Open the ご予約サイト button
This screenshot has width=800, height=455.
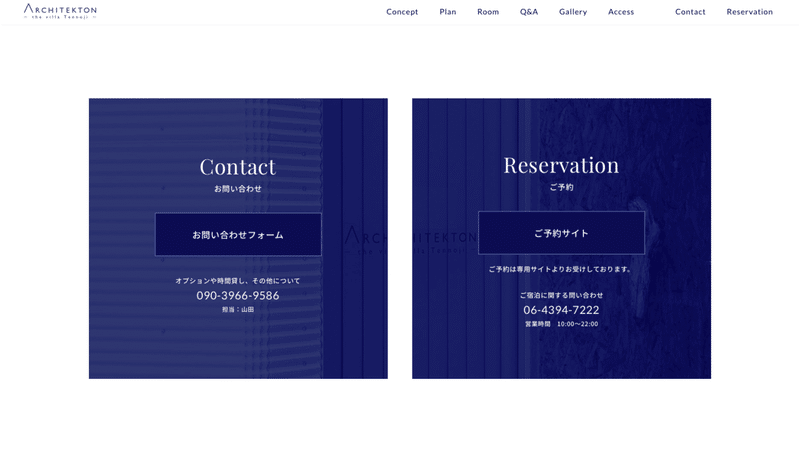click(561, 233)
